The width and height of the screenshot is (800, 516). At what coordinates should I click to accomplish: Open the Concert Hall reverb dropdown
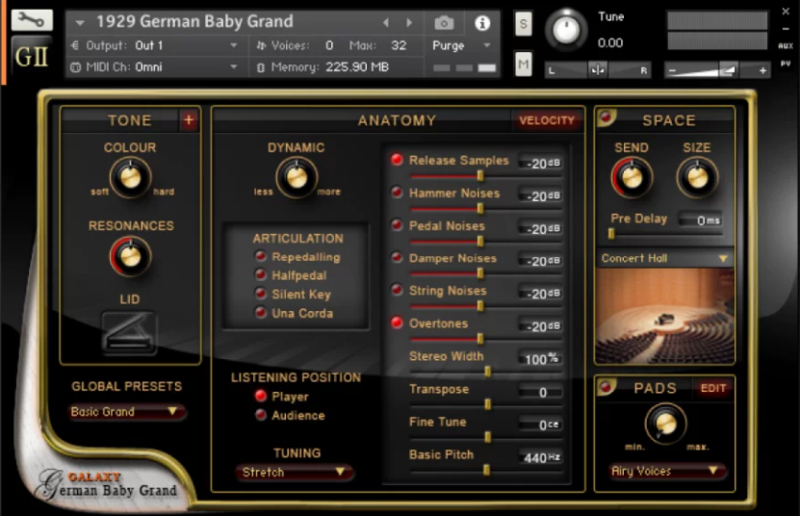(665, 258)
